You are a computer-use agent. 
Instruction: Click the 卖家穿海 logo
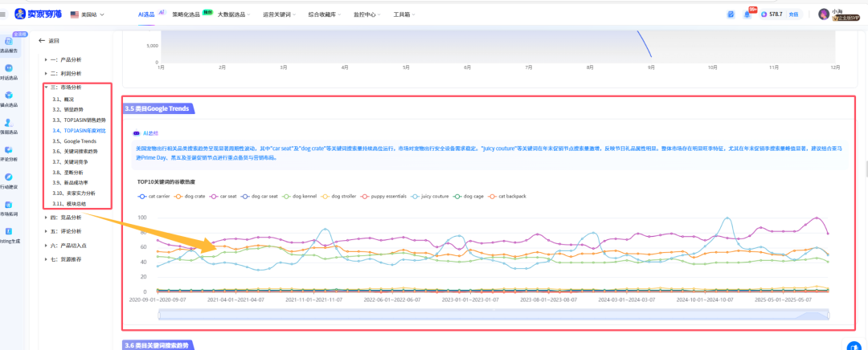coord(38,14)
